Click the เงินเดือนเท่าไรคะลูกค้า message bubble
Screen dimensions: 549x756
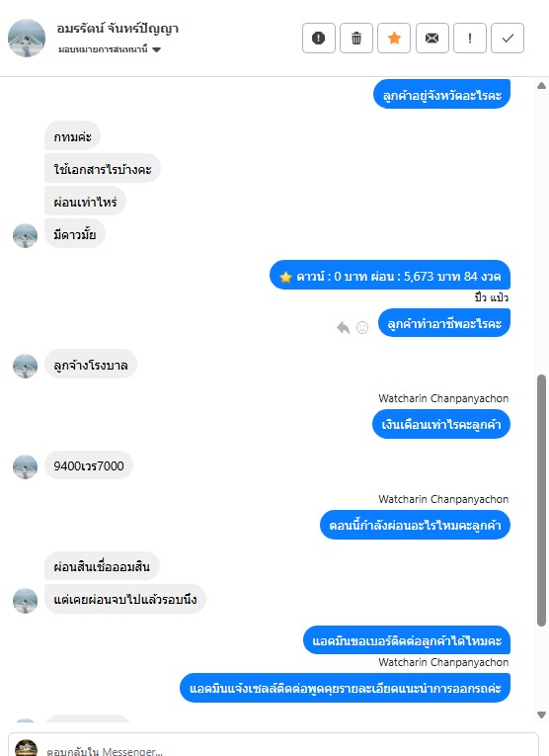pyautogui.click(x=441, y=424)
